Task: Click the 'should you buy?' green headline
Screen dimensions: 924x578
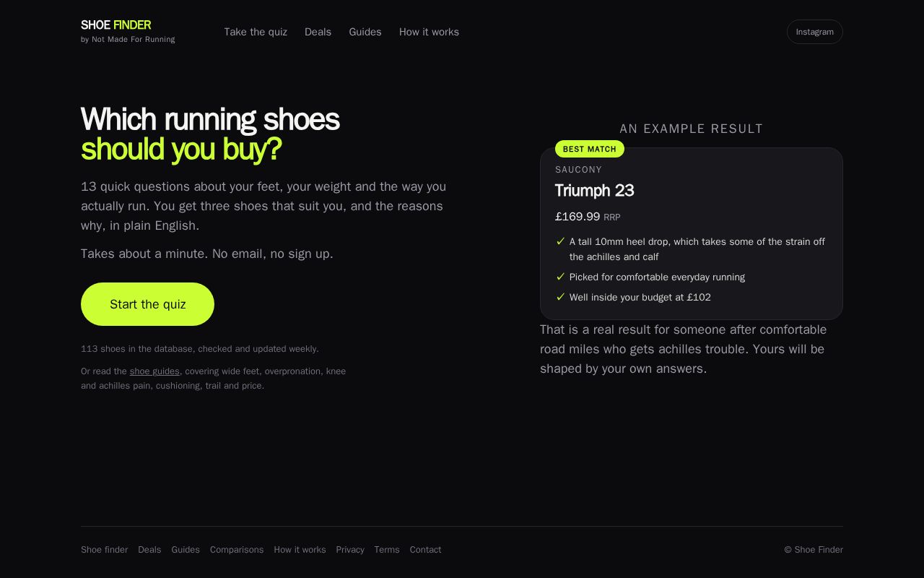Action: (181, 149)
